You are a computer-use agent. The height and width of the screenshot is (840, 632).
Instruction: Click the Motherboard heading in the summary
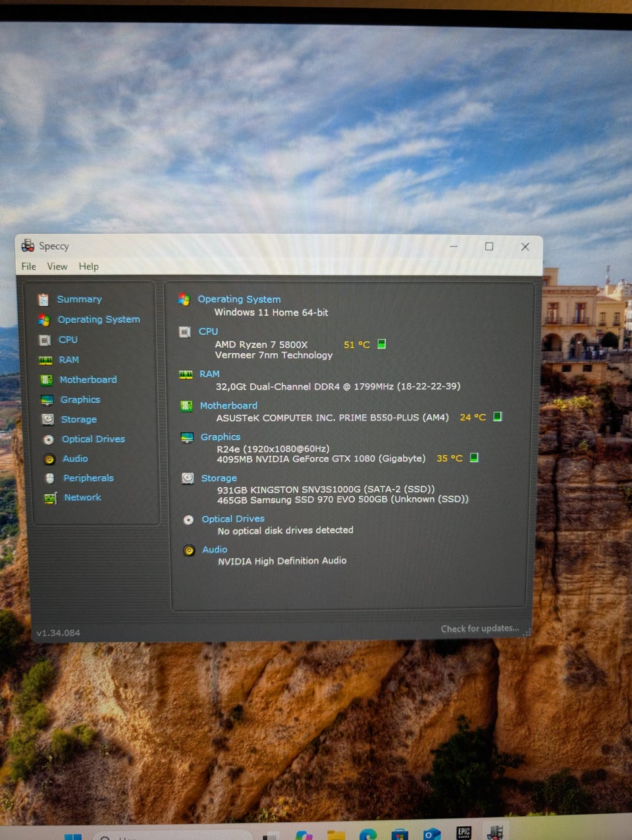tap(228, 405)
